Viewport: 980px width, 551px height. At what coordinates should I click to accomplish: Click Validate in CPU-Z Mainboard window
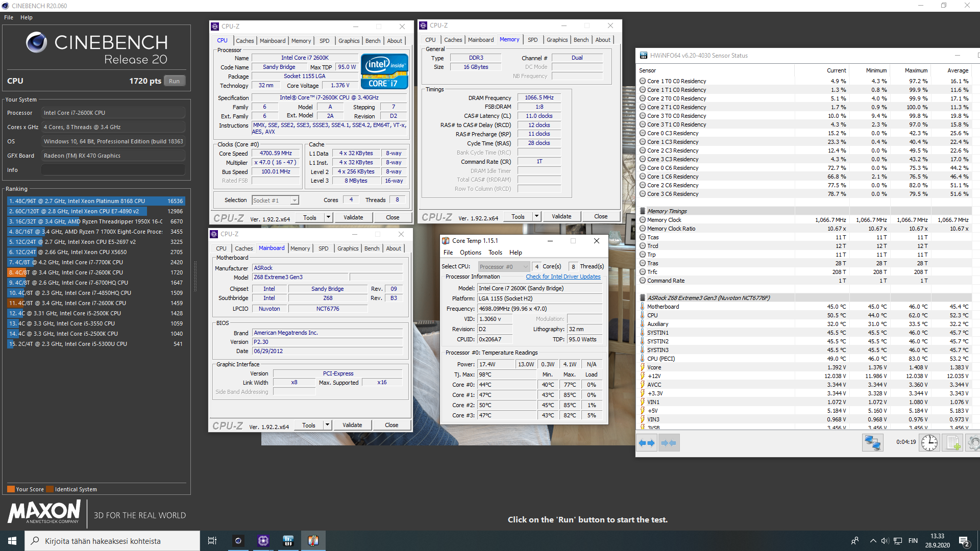tap(352, 425)
